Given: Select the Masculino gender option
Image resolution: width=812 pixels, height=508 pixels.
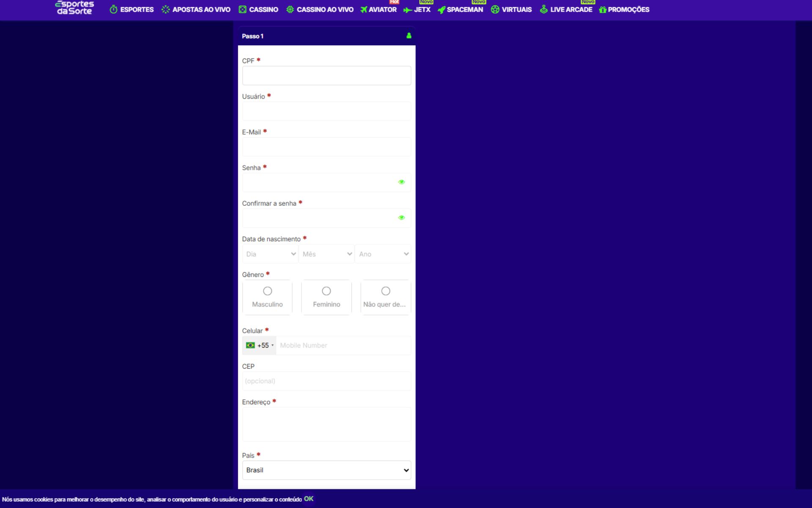Looking at the screenshot, I should tap(267, 291).
